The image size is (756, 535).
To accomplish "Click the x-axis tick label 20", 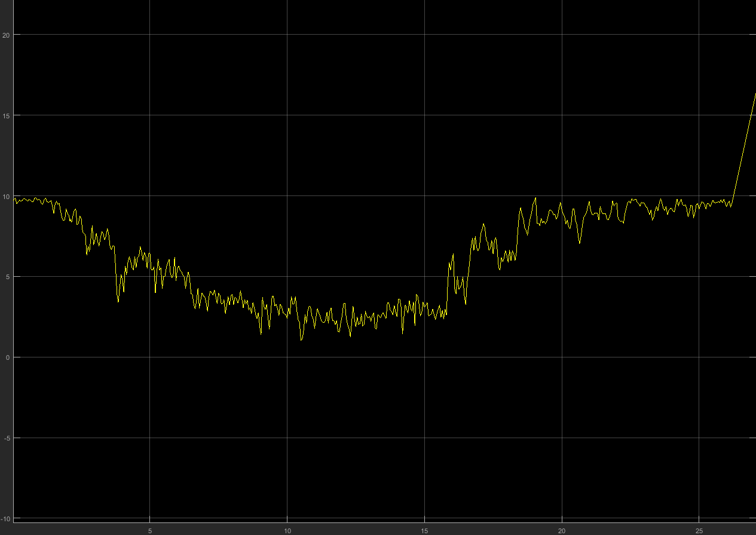I will (x=562, y=530).
